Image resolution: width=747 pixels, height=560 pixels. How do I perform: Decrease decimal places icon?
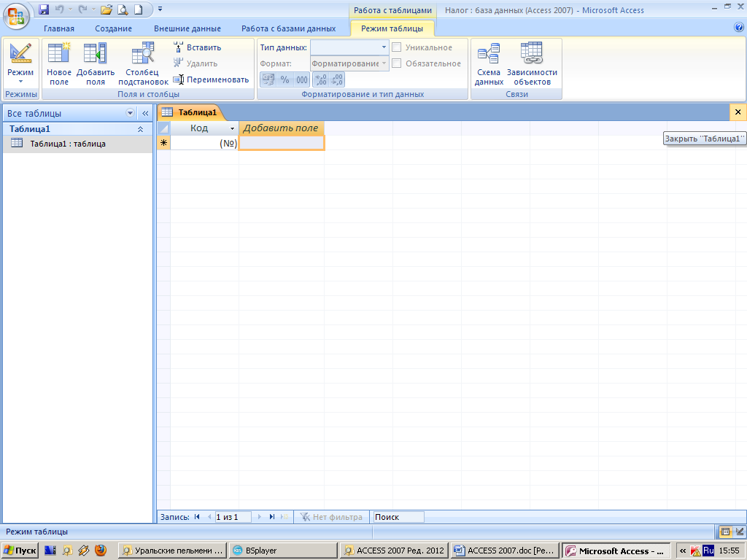pyautogui.click(x=337, y=79)
